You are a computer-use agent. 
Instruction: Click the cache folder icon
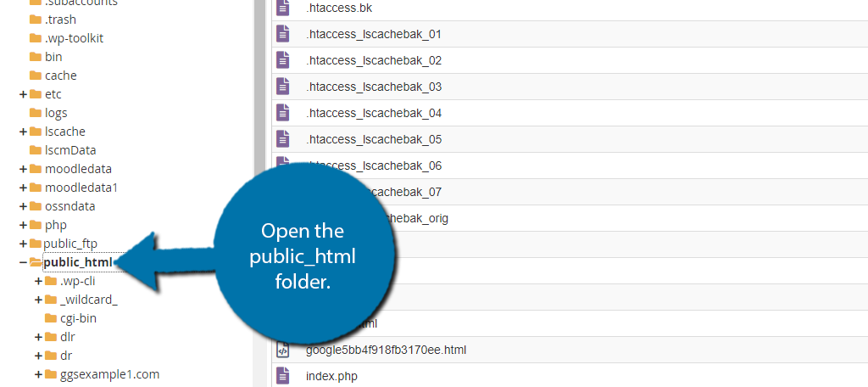tap(36, 76)
